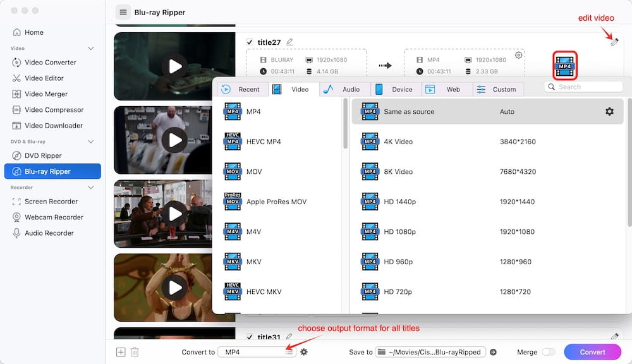The width and height of the screenshot is (632, 364).
Task: Click the preset list scrollbar
Action: click(629, 162)
